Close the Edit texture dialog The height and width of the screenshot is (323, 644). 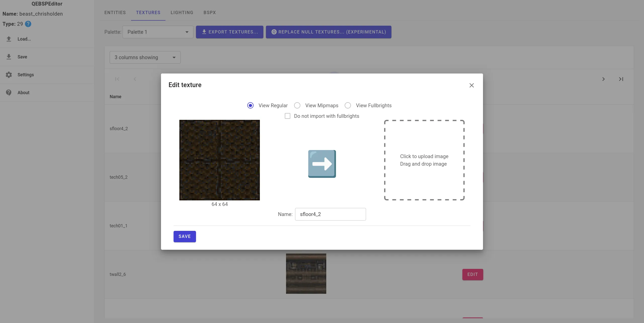pos(472,85)
